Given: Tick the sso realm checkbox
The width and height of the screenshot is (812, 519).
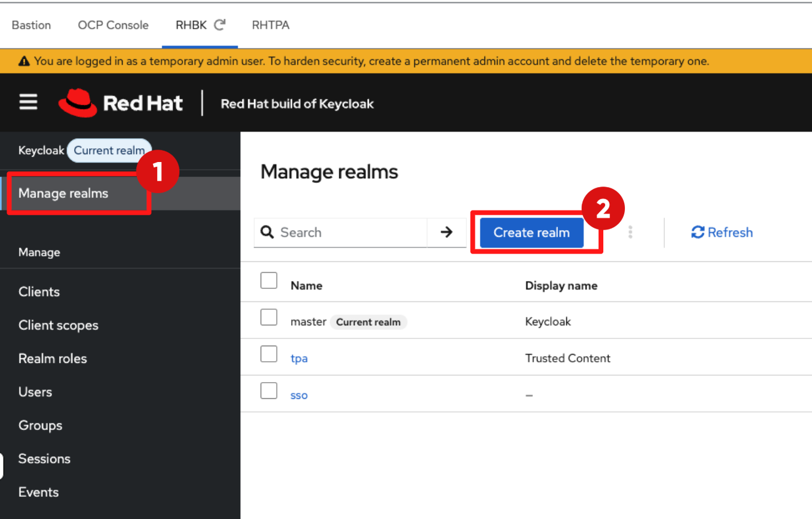Looking at the screenshot, I should [x=269, y=391].
